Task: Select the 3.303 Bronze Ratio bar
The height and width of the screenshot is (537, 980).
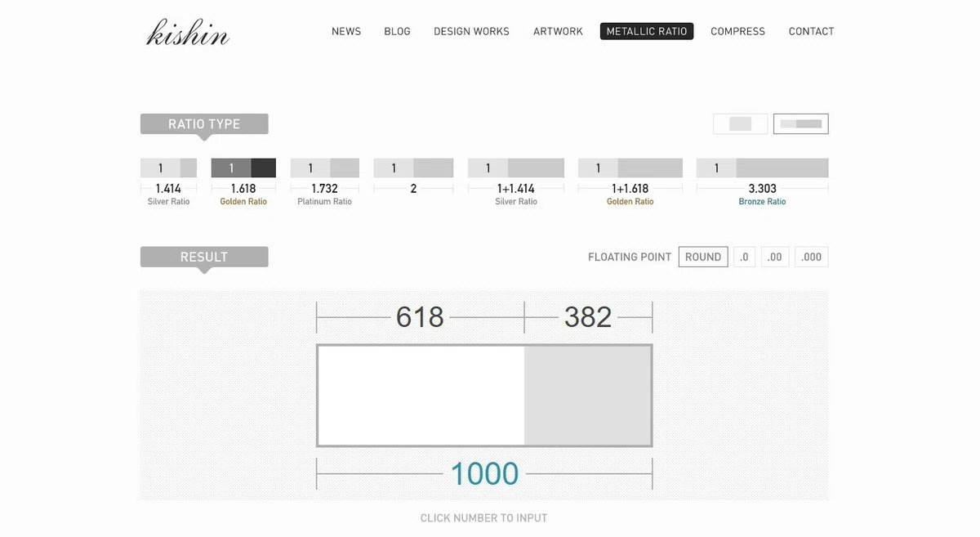Action: (x=762, y=168)
